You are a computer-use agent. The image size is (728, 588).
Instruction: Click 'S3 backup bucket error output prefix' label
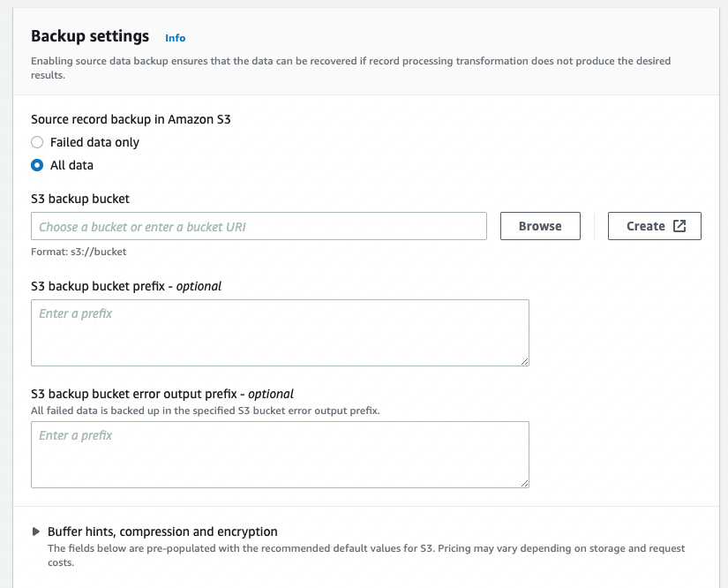162,394
